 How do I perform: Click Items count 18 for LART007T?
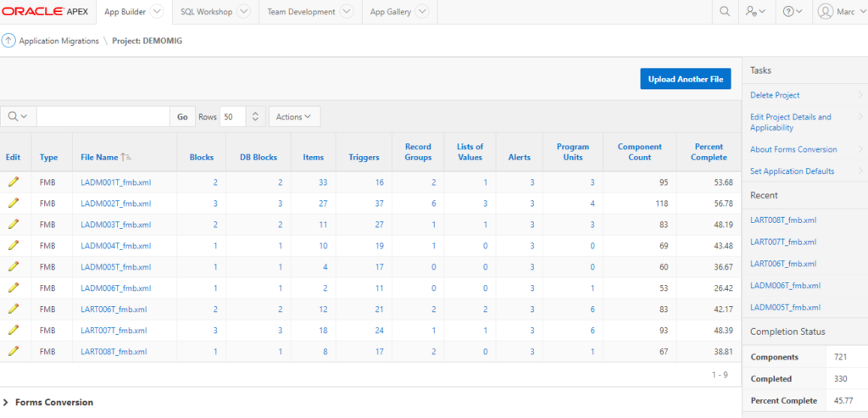323,330
